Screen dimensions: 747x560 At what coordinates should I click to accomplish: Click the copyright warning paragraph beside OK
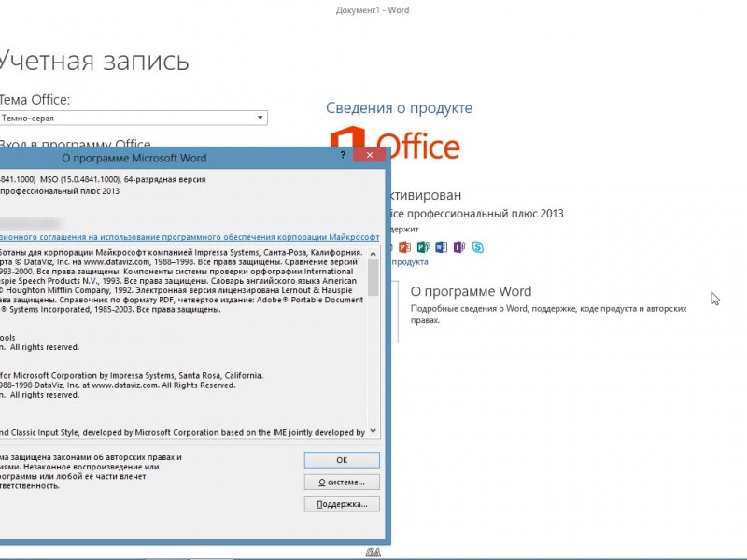click(x=91, y=471)
